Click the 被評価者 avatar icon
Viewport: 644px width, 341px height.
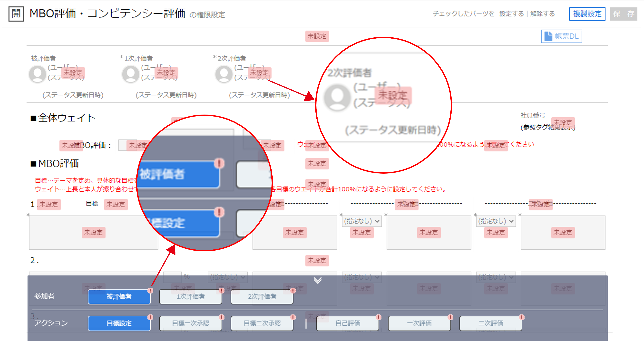(37, 74)
